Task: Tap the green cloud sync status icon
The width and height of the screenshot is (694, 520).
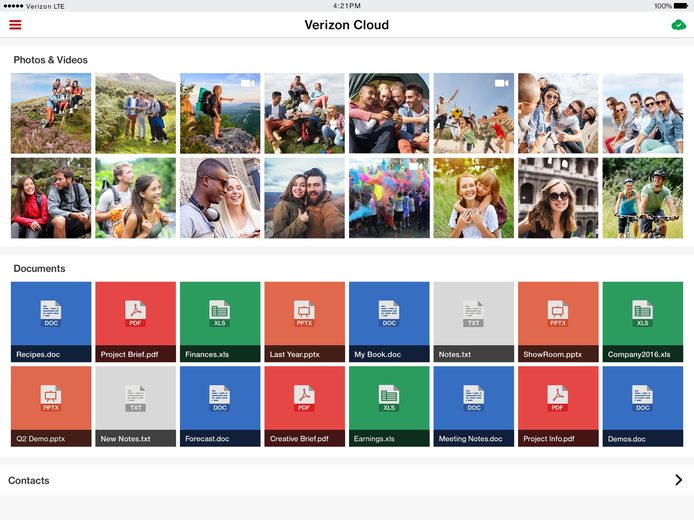Action: (x=679, y=25)
